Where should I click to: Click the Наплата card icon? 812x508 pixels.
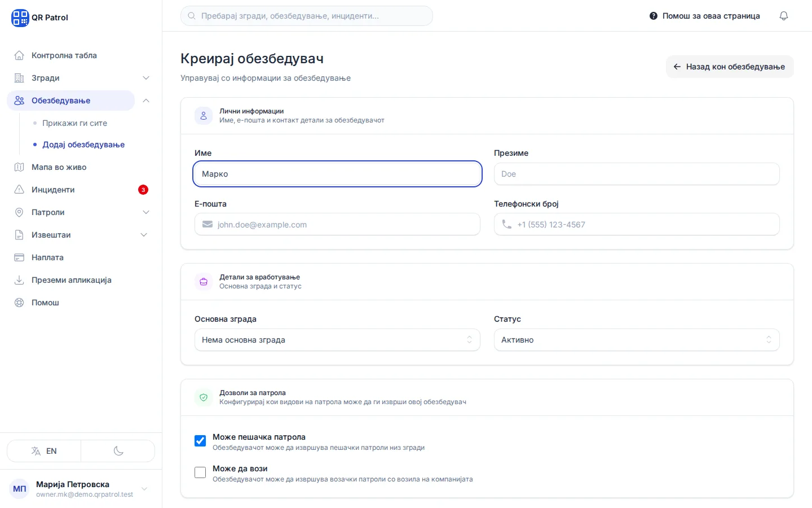19,257
